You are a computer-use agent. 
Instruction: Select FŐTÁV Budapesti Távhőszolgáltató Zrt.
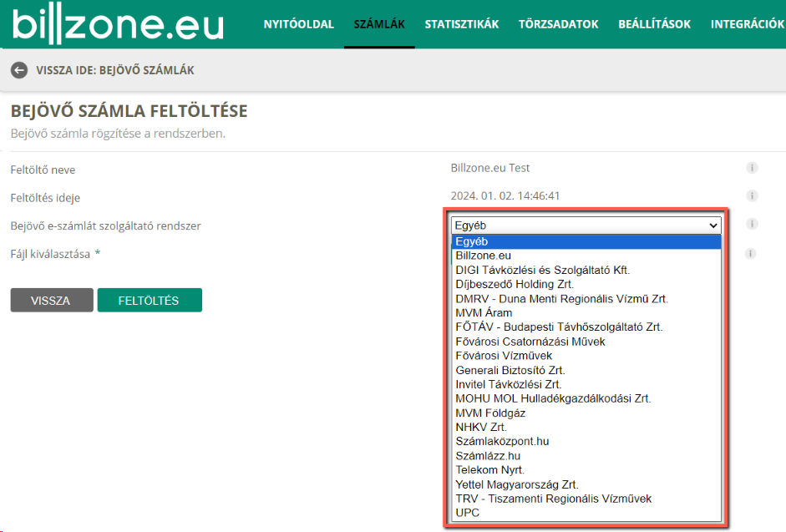tap(586, 327)
